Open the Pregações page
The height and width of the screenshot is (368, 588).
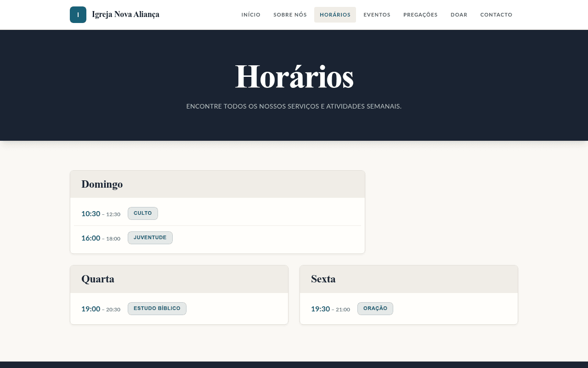coord(420,15)
